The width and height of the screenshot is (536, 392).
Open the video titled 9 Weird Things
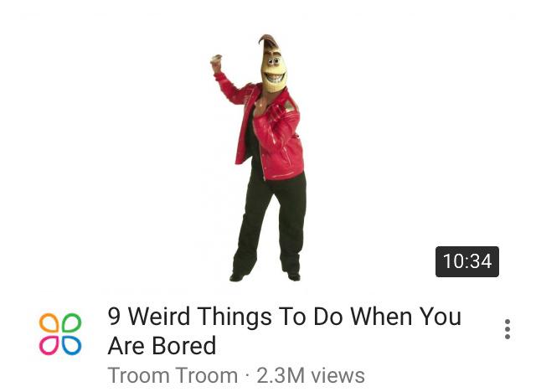pos(285,331)
